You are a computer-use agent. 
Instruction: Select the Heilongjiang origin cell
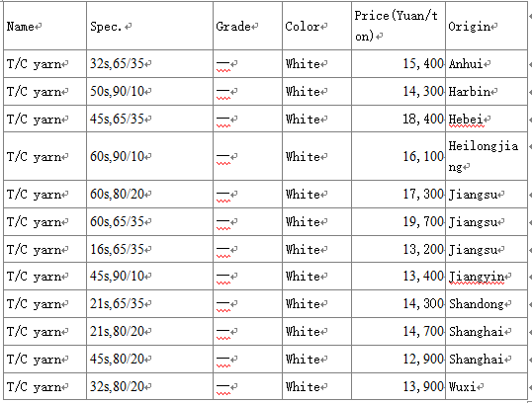pyautogui.click(x=487, y=156)
